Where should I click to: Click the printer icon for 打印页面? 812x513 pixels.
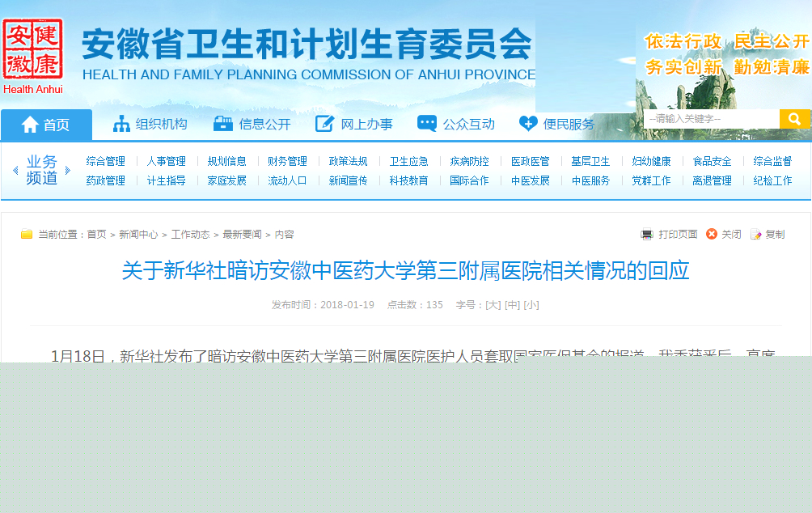[647, 235]
